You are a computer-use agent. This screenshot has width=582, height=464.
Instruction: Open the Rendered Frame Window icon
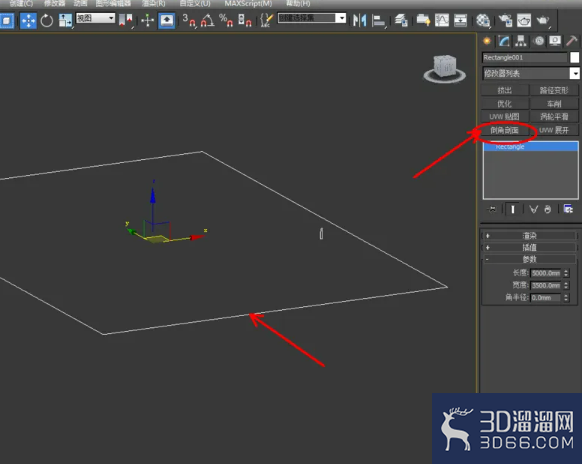coord(524,20)
